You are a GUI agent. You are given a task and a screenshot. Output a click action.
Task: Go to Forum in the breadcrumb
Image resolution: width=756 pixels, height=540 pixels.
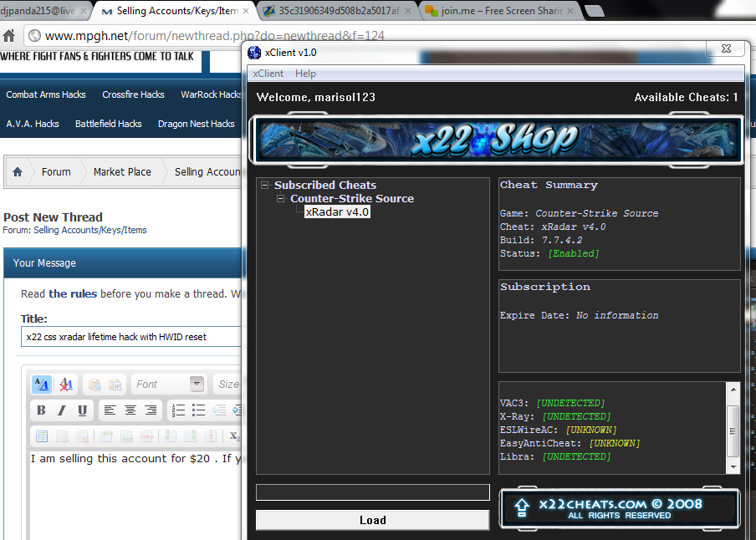pyautogui.click(x=56, y=171)
